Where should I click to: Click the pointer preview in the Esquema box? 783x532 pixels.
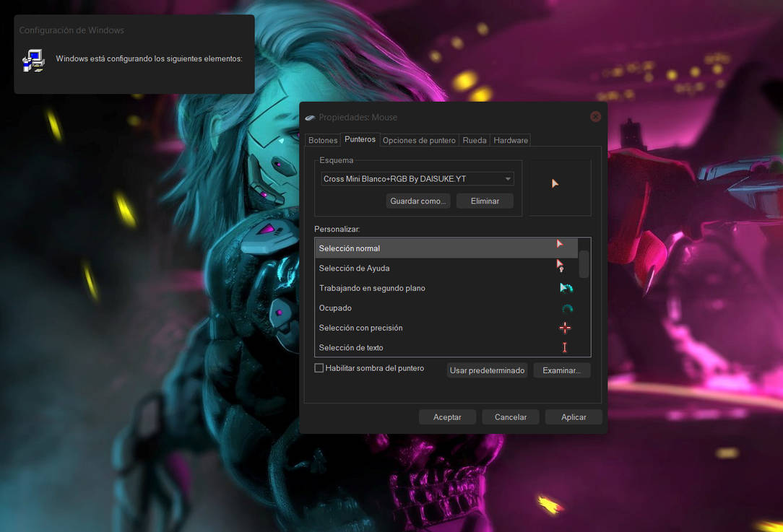tap(555, 183)
